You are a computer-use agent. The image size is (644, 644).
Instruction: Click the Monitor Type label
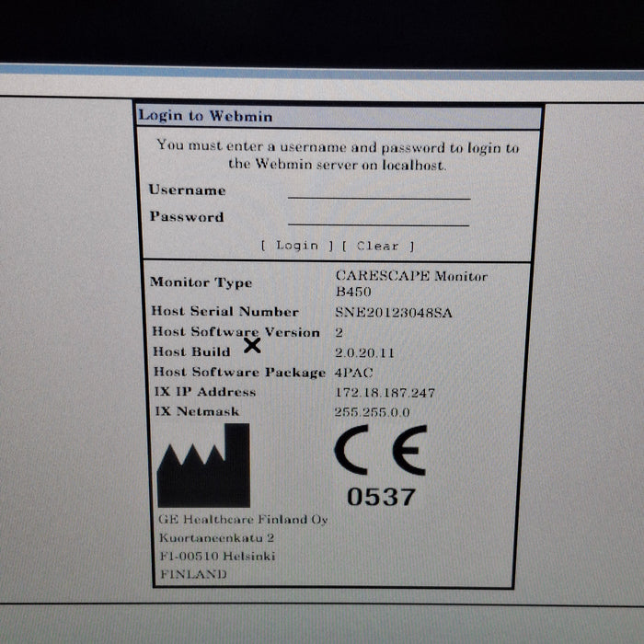(x=201, y=282)
